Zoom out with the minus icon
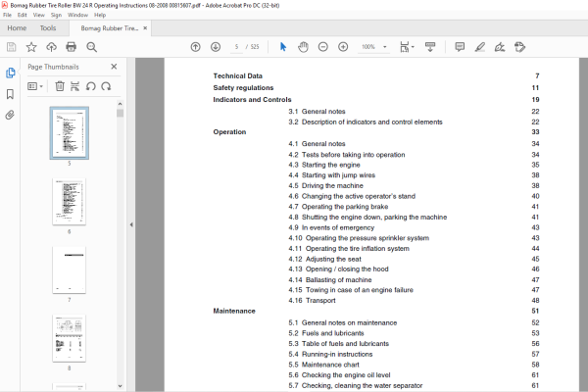The image size is (588, 392). pos(322,47)
